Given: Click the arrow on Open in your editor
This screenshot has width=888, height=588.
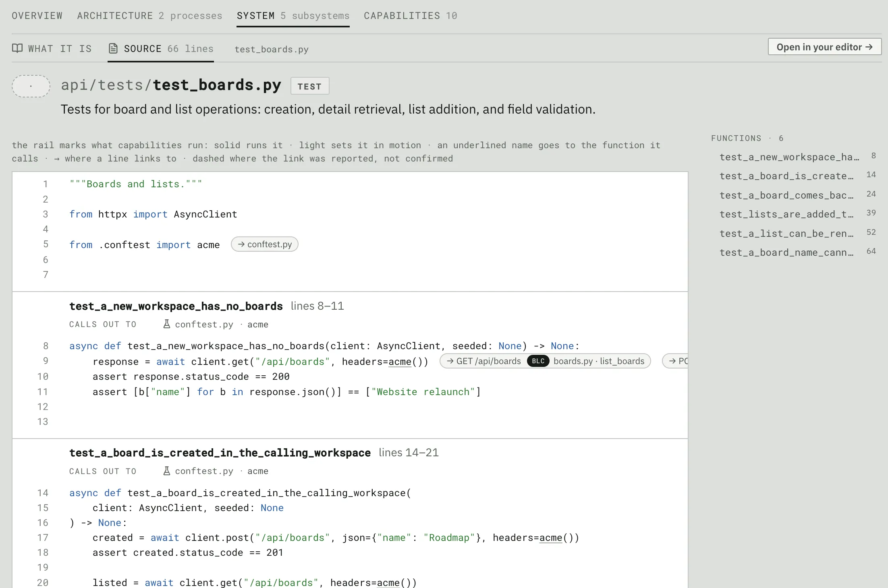Looking at the screenshot, I should [869, 47].
